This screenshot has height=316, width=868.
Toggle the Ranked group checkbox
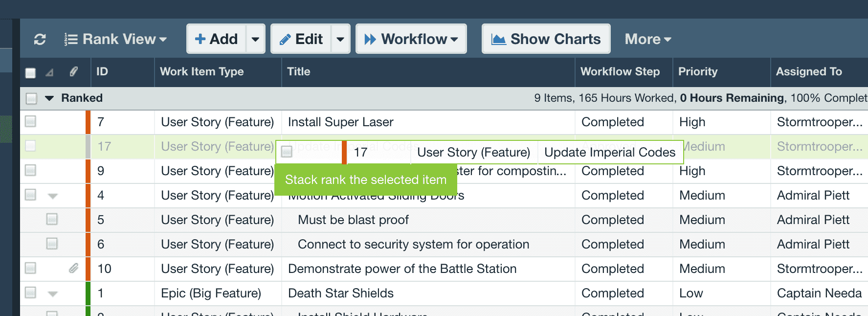point(31,98)
